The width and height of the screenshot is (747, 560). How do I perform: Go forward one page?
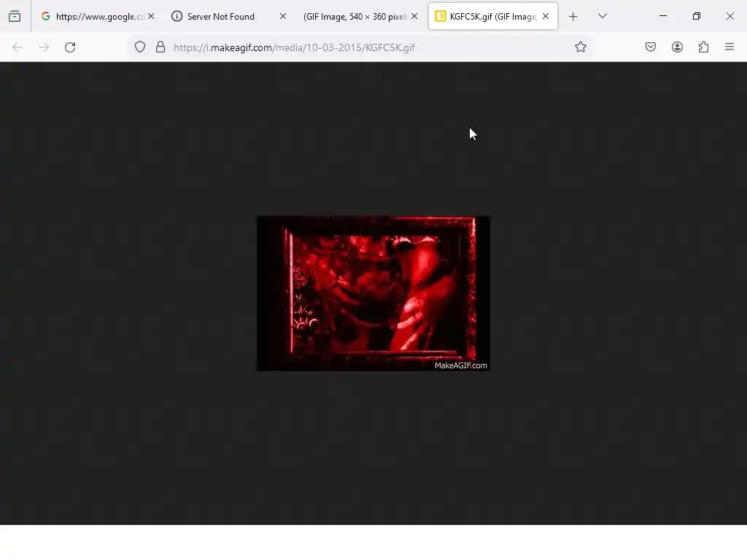click(44, 47)
